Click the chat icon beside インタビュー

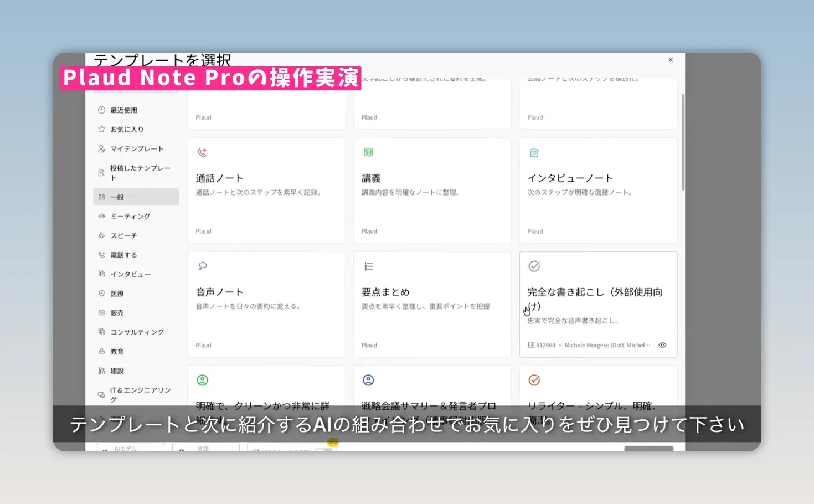coord(101,274)
